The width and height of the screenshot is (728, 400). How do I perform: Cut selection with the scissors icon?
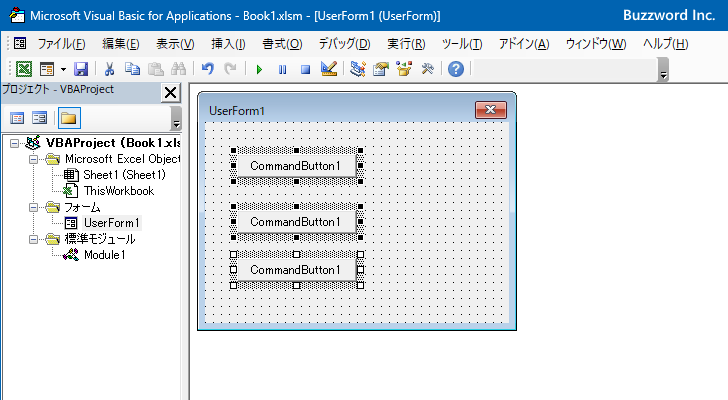(109, 69)
